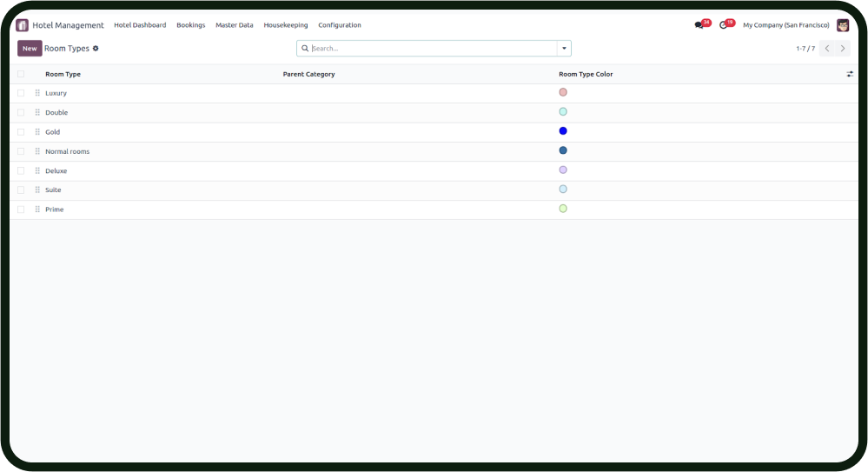Screen dimensions: 868x472
Task: Select the Deluxe row checkbox
Action: [21, 171]
